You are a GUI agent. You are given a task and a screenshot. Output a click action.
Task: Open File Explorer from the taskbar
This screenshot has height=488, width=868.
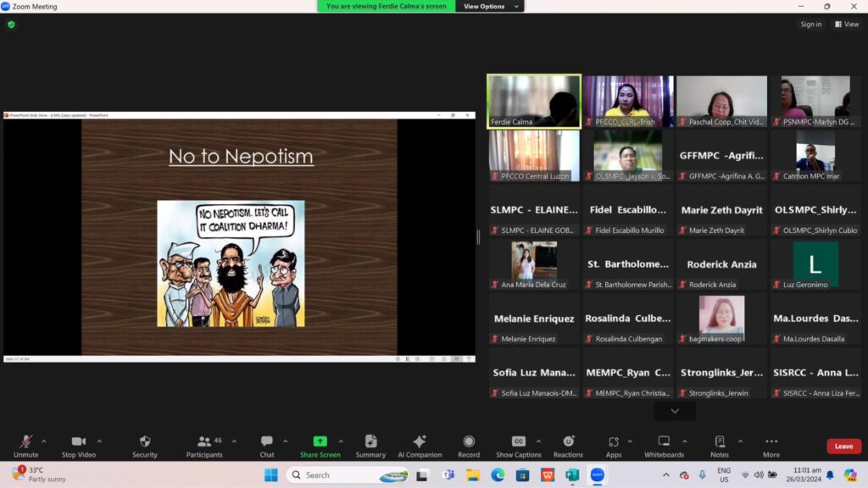click(473, 474)
